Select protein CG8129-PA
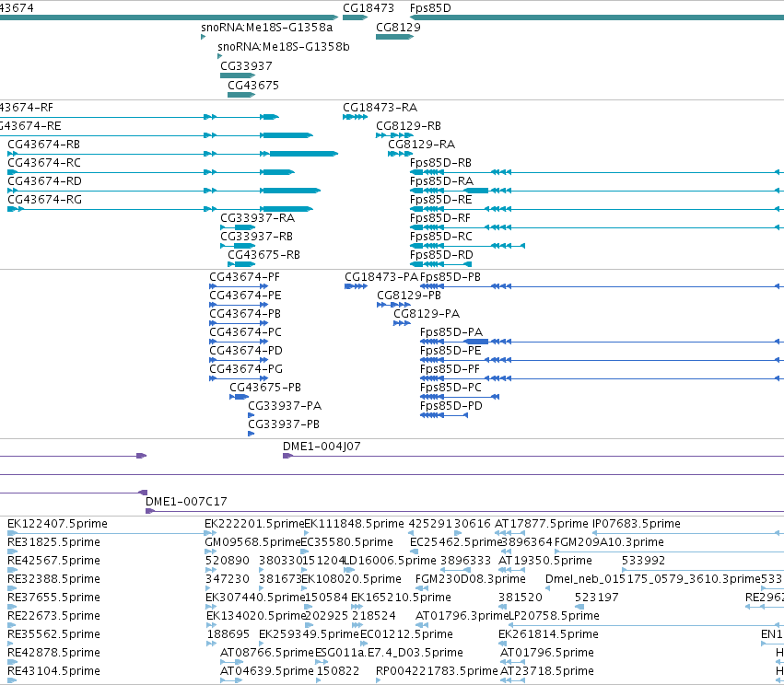Image resolution: width=784 pixels, height=685 pixels. [426, 315]
